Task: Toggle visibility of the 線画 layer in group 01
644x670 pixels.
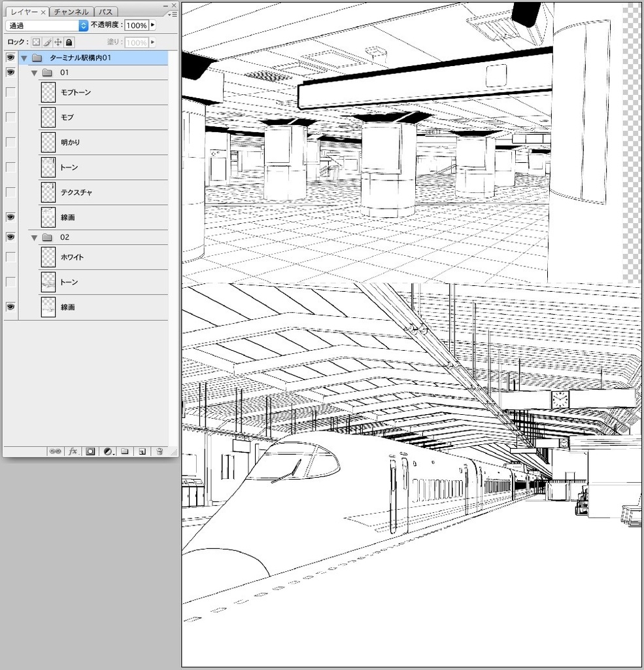Action: [x=10, y=217]
